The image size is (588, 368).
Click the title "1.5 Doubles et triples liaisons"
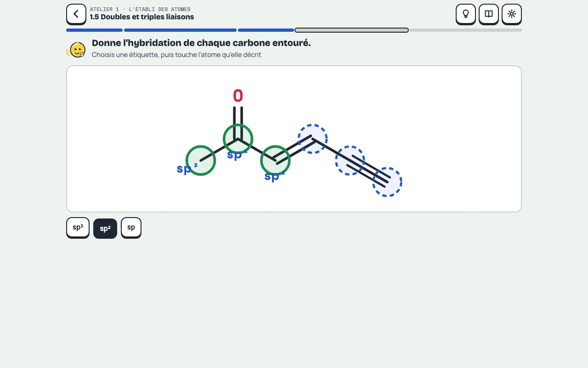coord(142,17)
